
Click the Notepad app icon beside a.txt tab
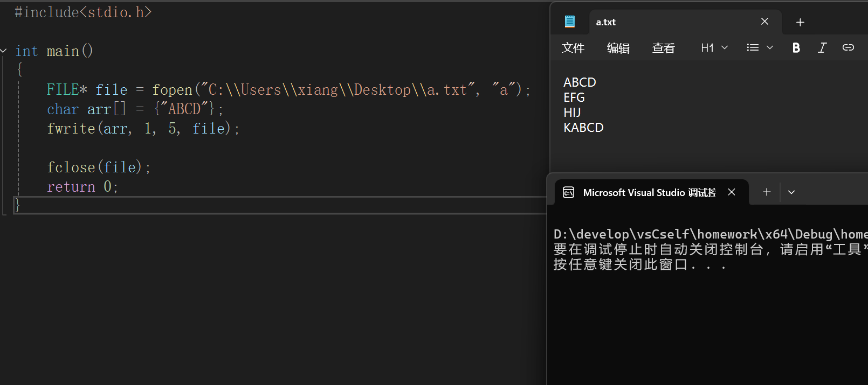click(570, 22)
